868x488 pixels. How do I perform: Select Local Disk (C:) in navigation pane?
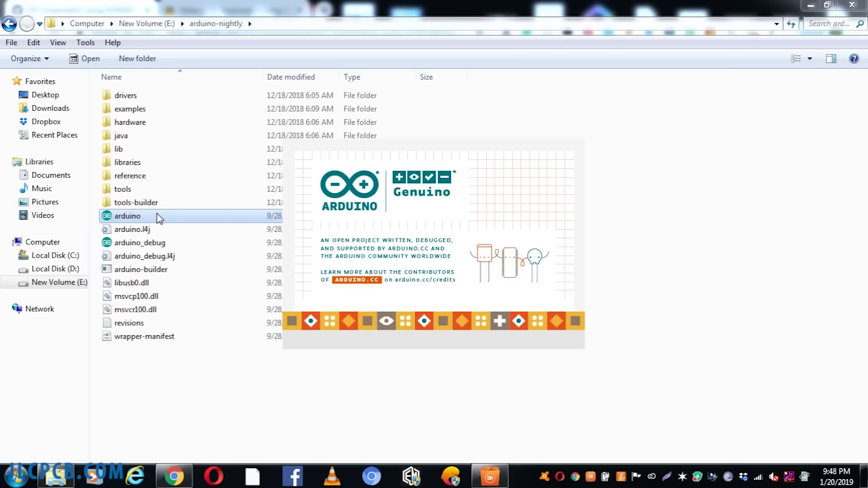tap(55, 255)
